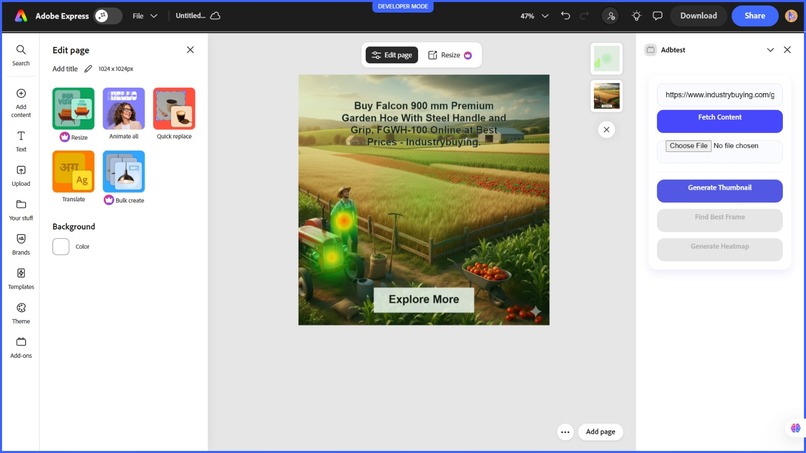
Task: Close the Adbtest add-on panel
Action: coord(787,50)
